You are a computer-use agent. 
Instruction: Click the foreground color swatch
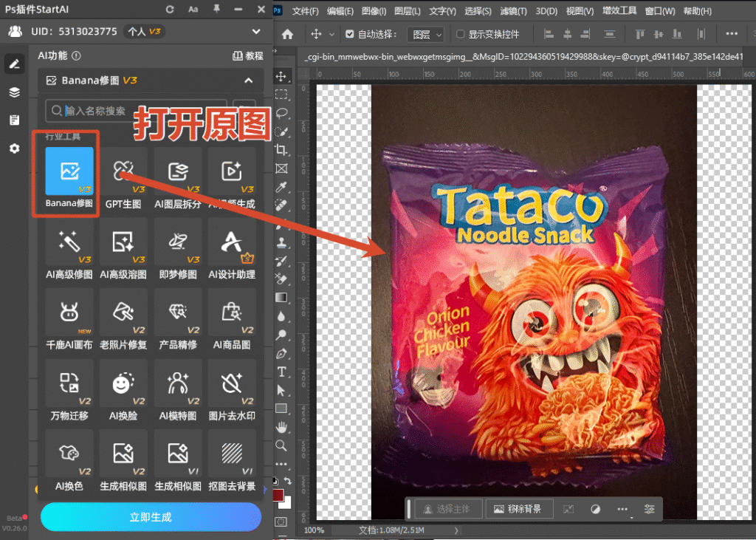coord(278,495)
